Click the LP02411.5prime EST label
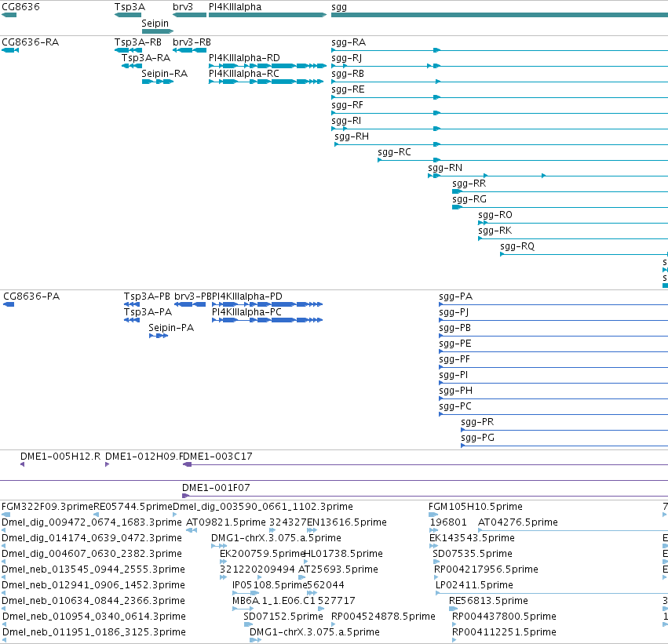Screen dimensions: 668x644 point(474,585)
